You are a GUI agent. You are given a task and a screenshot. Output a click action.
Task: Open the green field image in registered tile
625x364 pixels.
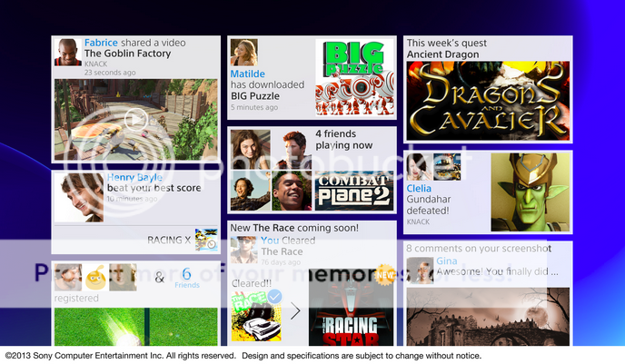click(x=136, y=327)
